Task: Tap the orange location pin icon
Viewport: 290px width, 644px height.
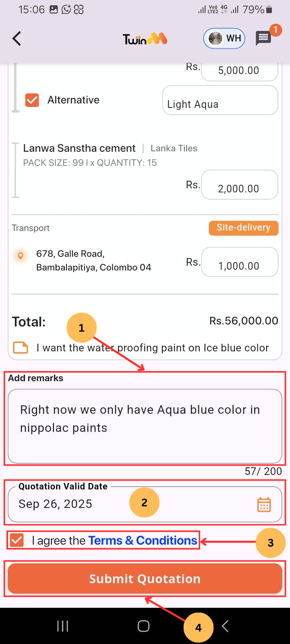Action: 21,256
